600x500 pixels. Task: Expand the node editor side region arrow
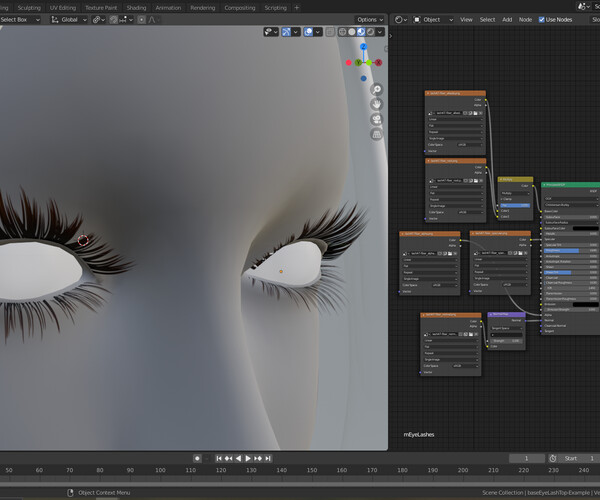click(x=391, y=36)
